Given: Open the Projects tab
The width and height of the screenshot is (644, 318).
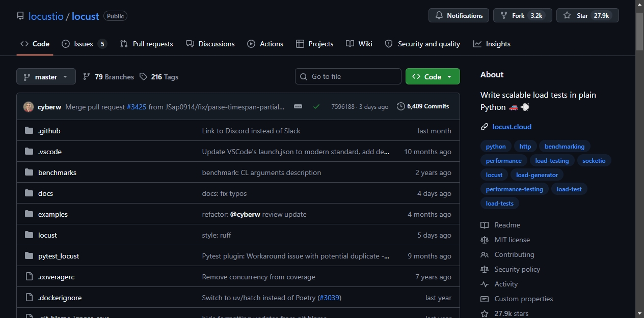Looking at the screenshot, I should [314, 44].
